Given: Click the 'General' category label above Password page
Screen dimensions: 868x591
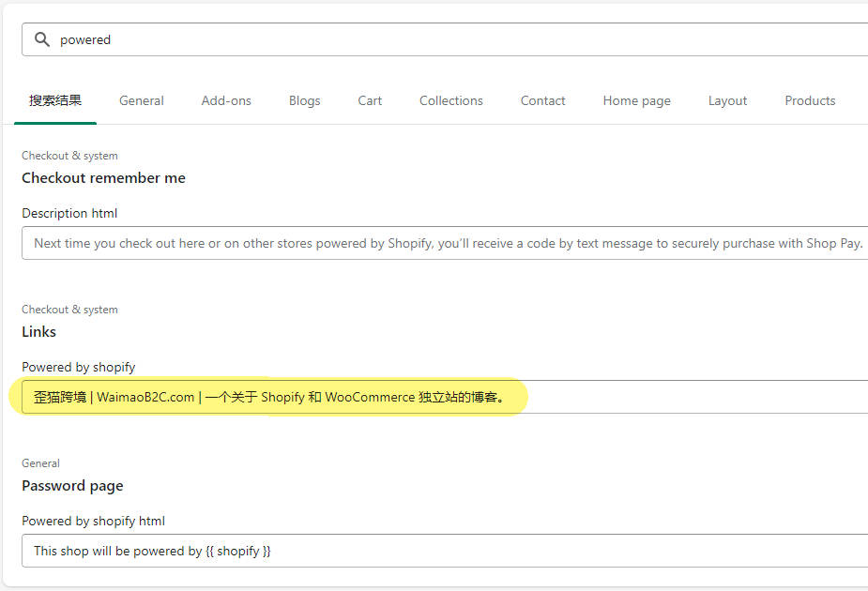Looking at the screenshot, I should click(40, 463).
